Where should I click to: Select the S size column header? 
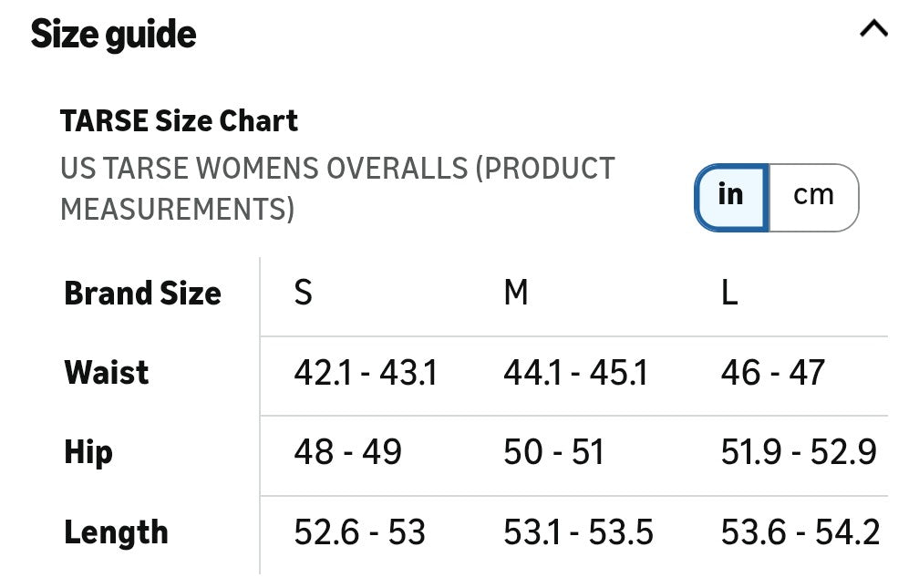[303, 294]
